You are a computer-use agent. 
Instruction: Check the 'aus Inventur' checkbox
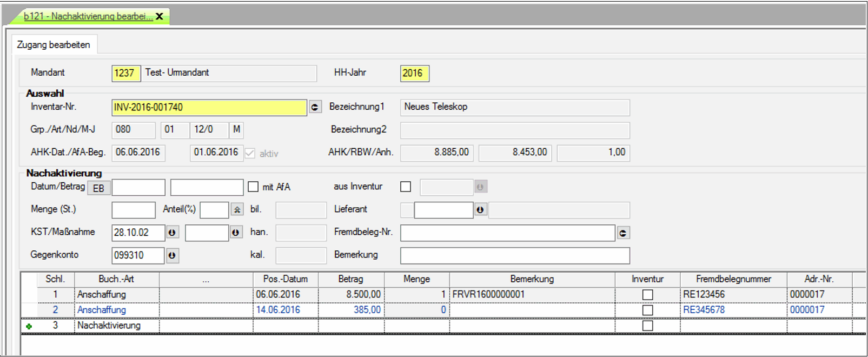406,187
